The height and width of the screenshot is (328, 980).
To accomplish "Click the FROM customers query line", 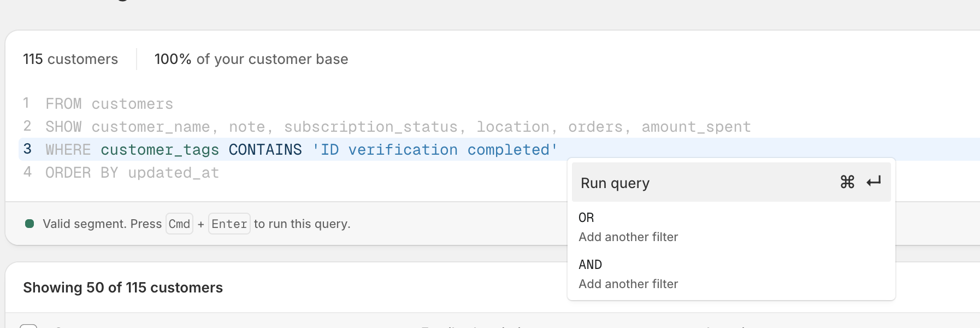I will click(109, 104).
